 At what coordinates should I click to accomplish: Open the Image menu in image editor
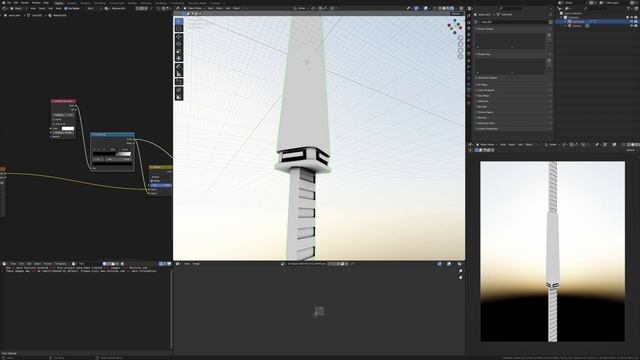pos(196,264)
